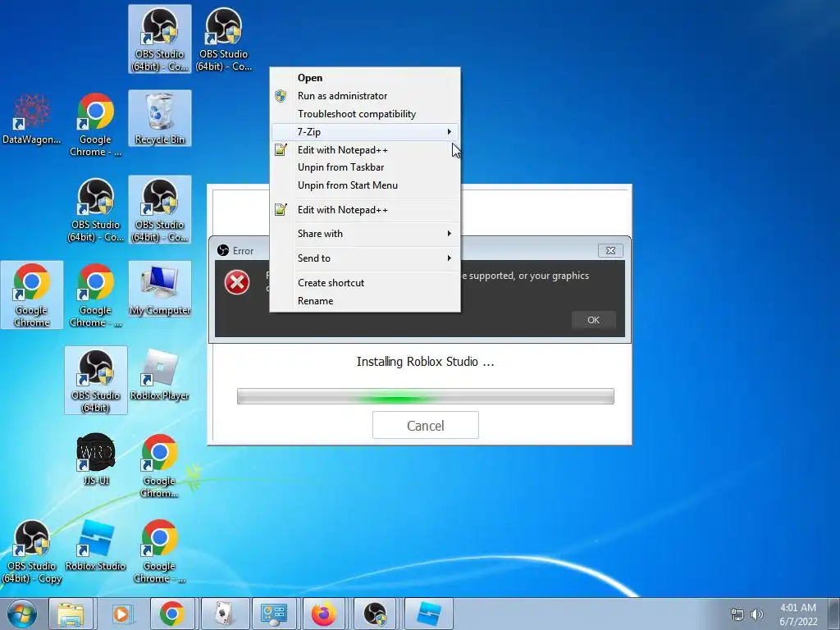Viewport: 840px width, 630px height.
Task: Open the Control Panel taskbar icon
Action: 274,614
